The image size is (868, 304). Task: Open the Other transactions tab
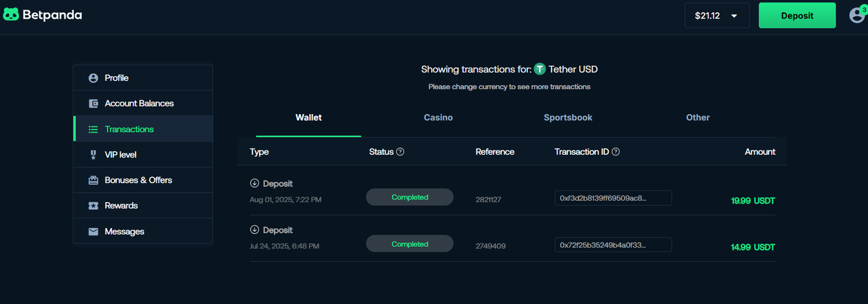coord(698,117)
